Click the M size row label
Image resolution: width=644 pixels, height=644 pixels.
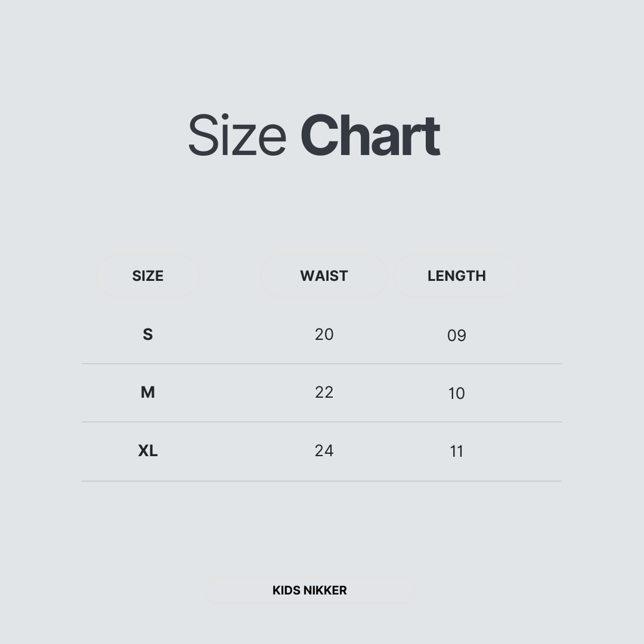(x=148, y=392)
